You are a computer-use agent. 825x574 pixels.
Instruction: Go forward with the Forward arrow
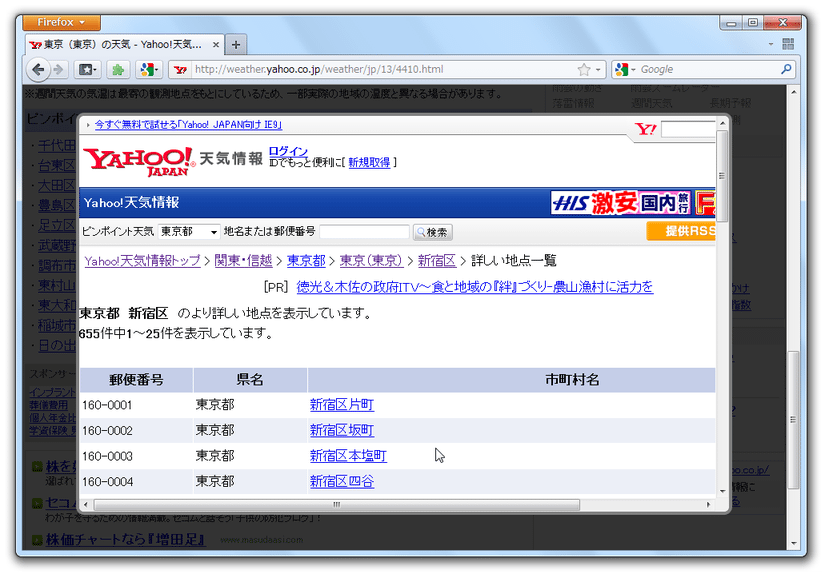pos(58,69)
